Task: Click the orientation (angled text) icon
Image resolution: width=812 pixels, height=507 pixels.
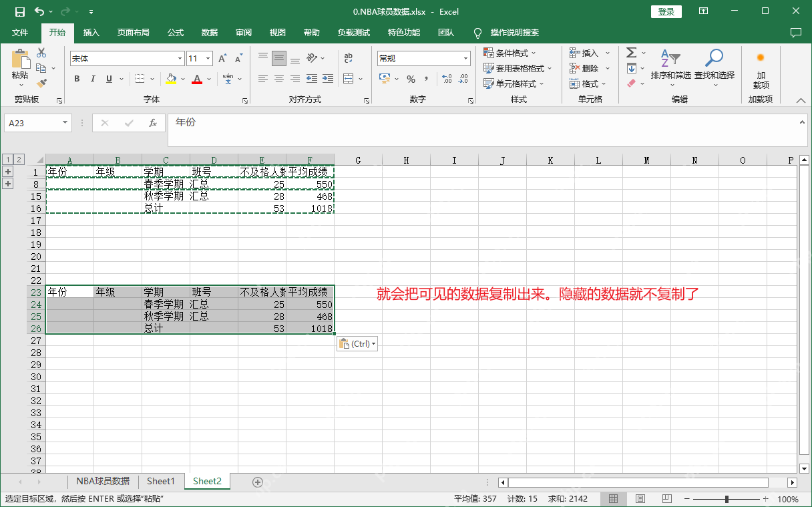Action: point(312,58)
